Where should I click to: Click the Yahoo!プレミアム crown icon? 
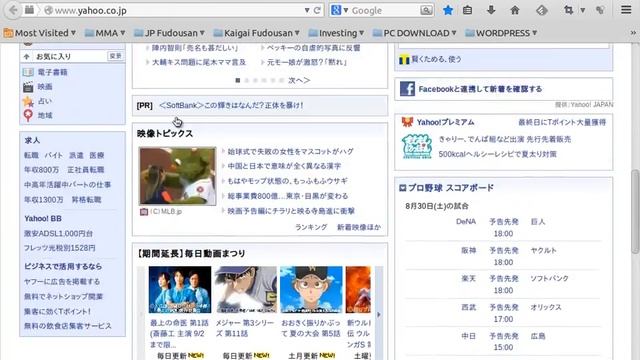[407, 122]
